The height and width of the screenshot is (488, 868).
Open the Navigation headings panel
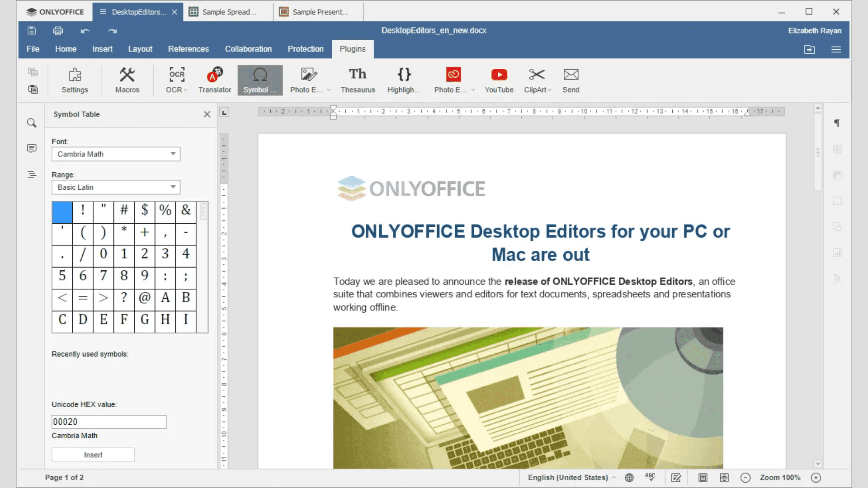(32, 174)
